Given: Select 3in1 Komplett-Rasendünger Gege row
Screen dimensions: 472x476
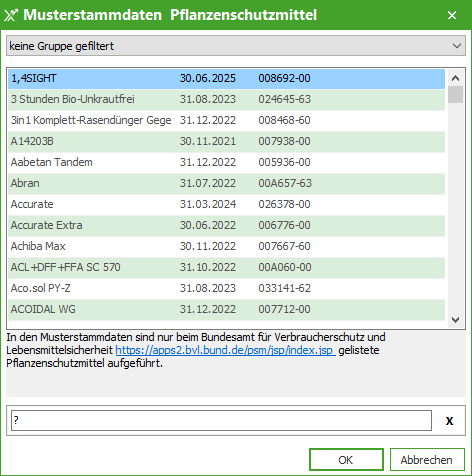Looking at the screenshot, I should tap(226, 120).
